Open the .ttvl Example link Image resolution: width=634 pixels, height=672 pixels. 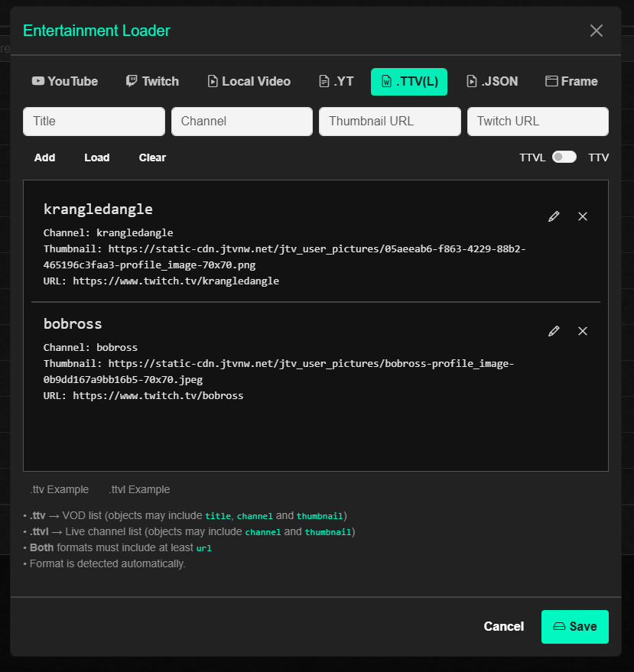pyautogui.click(x=139, y=489)
